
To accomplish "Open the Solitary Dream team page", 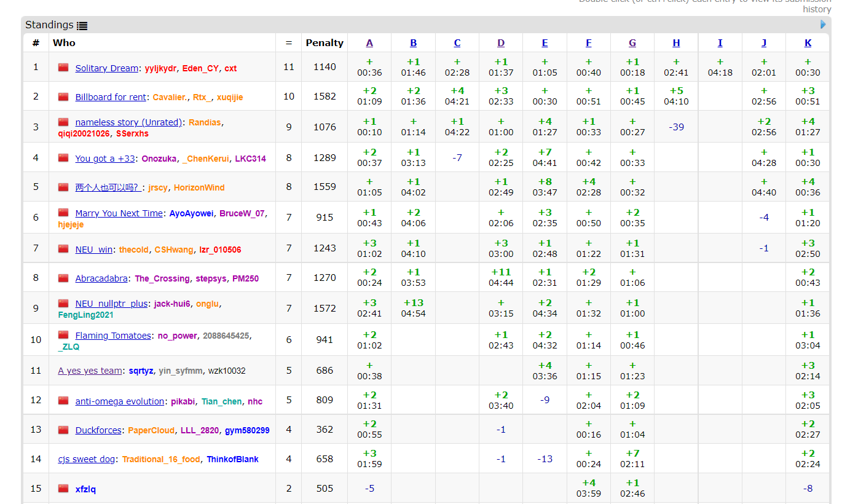I will click(x=106, y=68).
